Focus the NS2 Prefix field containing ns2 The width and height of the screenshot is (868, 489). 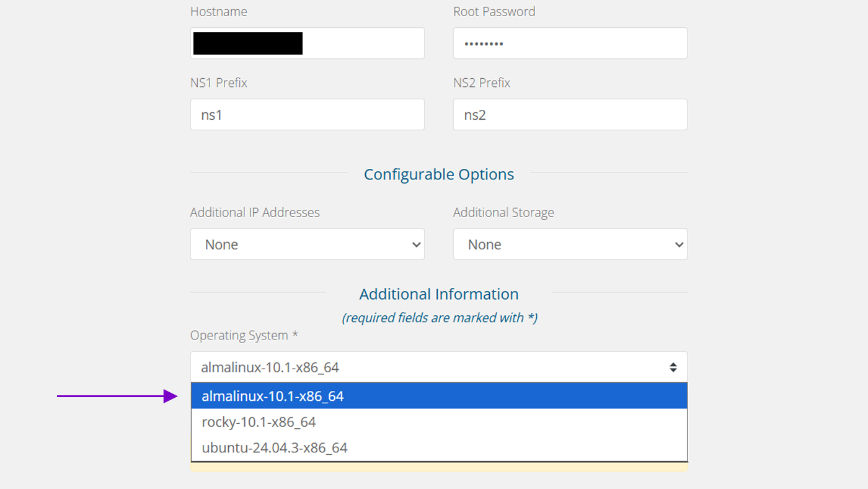click(570, 115)
